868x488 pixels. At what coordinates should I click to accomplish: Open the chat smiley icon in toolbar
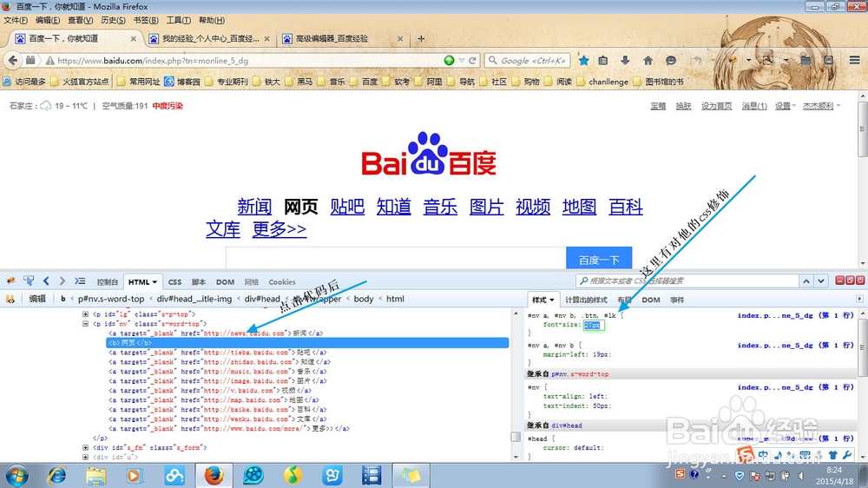(670, 61)
